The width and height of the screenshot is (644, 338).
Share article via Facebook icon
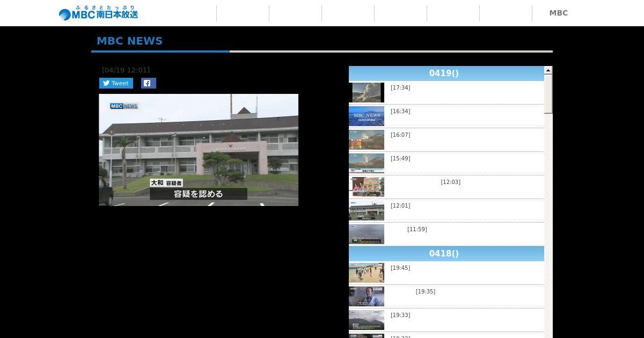point(149,83)
